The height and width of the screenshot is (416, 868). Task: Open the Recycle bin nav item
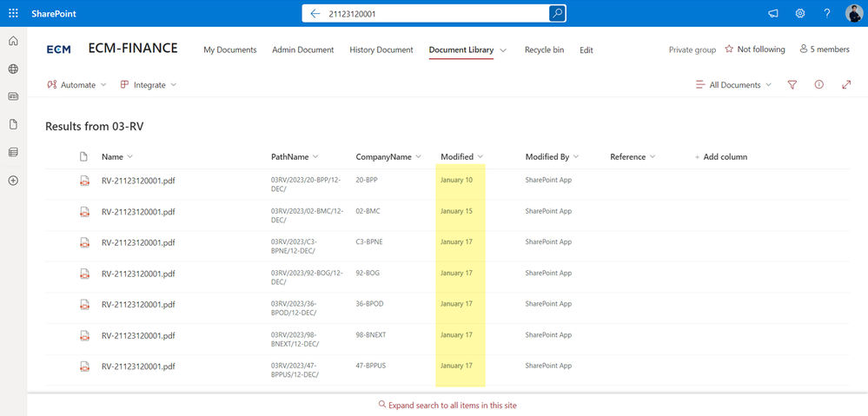pos(544,50)
